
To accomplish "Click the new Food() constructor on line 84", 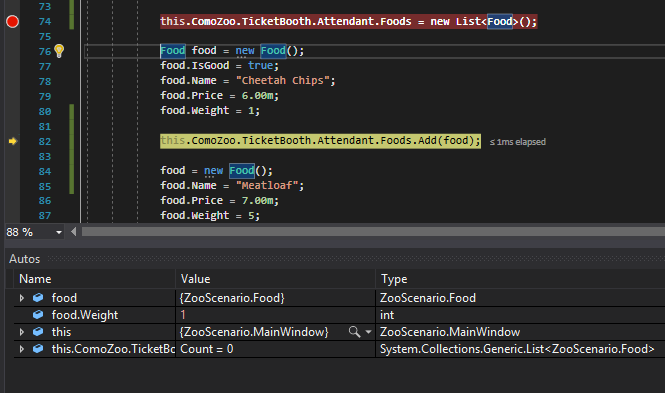I will coord(238,170).
